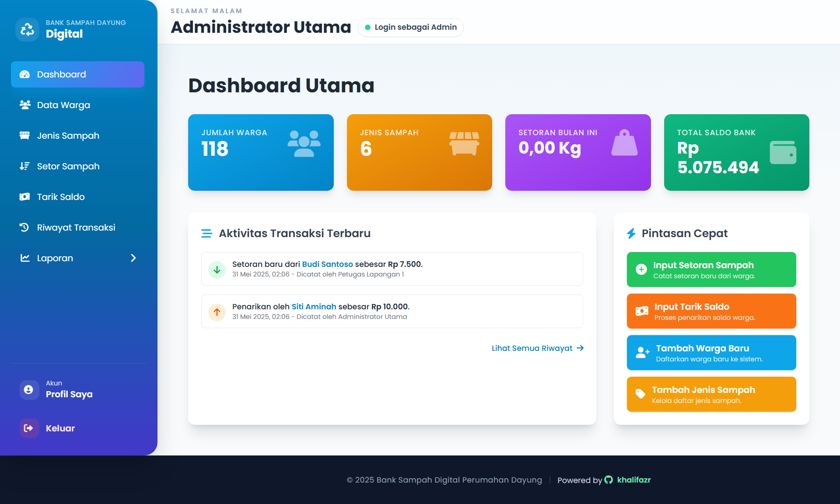Open the Data Warga menu
The height and width of the screenshot is (504, 840).
click(63, 105)
